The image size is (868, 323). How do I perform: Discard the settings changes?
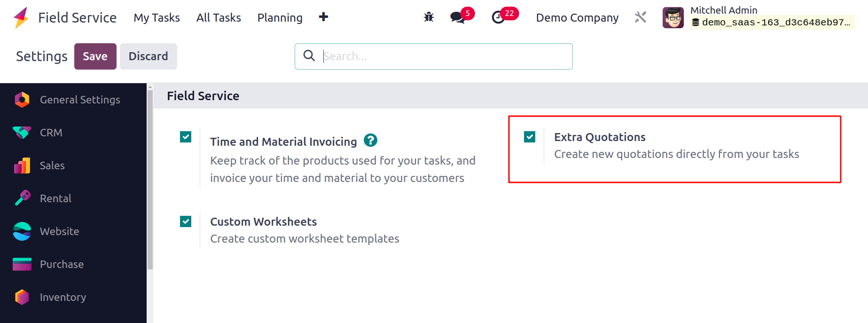tap(148, 56)
